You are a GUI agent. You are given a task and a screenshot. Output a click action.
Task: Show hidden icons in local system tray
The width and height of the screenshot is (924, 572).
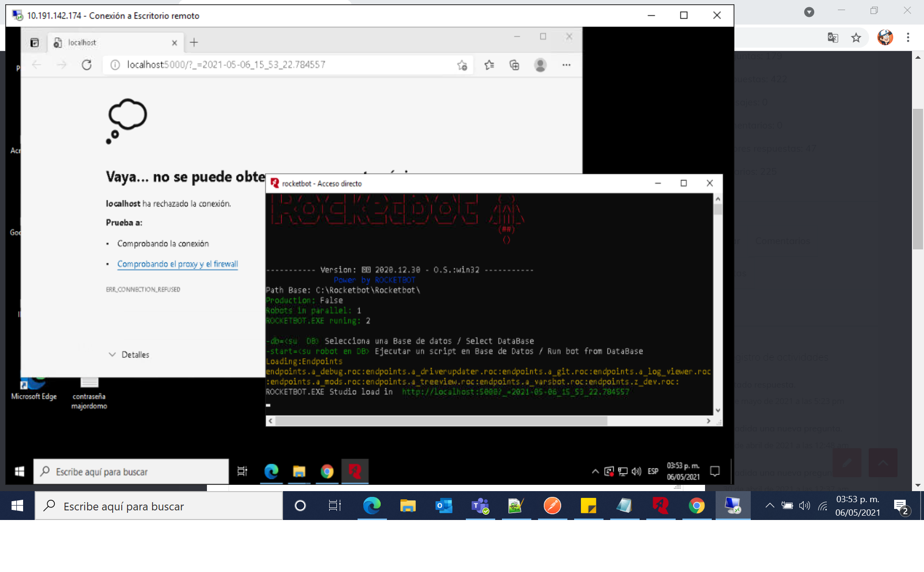pyautogui.click(x=770, y=506)
